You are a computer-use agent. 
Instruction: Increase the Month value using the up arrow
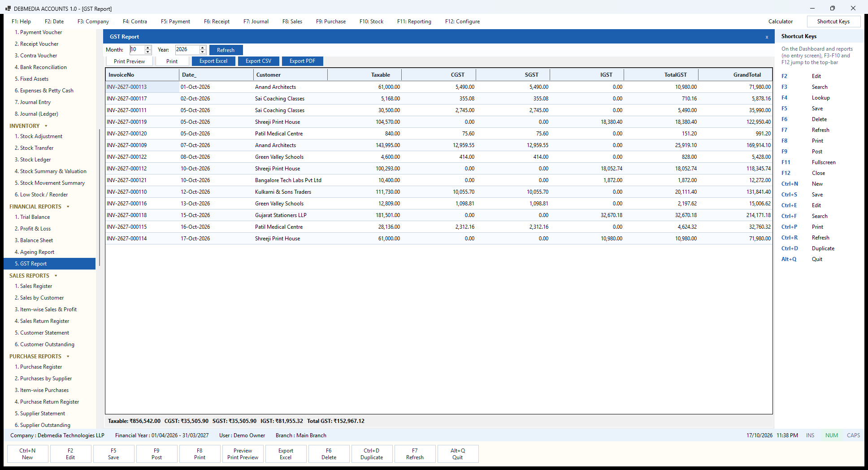[148, 48]
